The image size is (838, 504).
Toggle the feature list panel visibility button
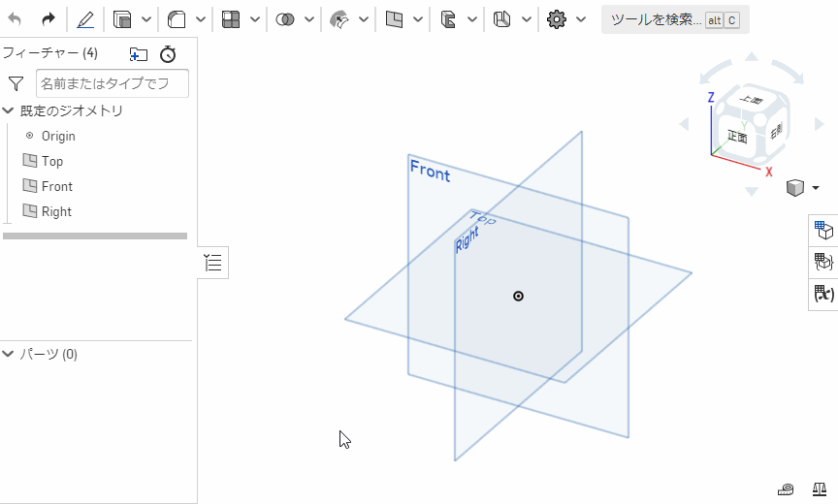tap(213, 262)
